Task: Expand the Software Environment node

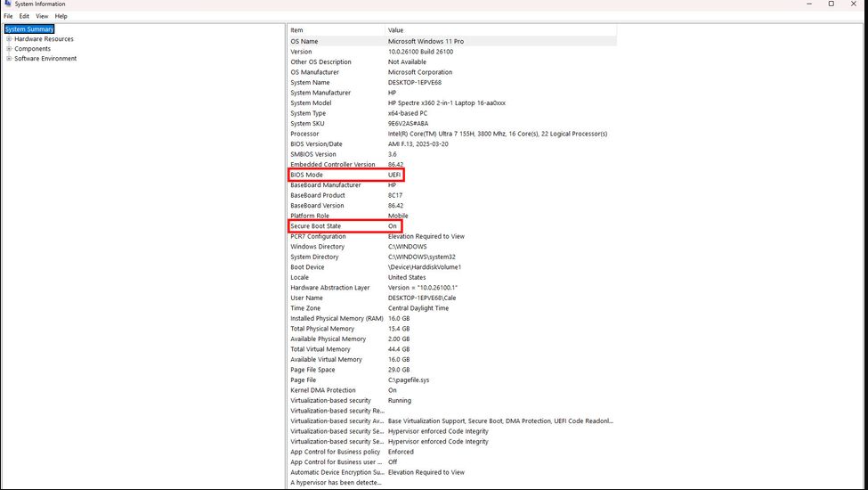Action: (x=9, y=59)
